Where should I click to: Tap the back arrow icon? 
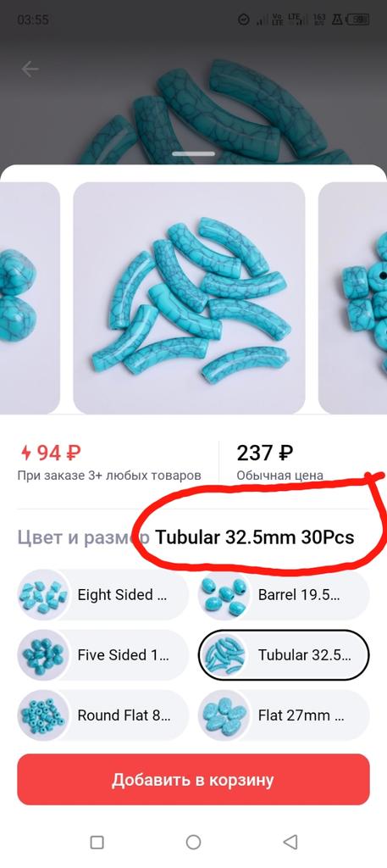point(30,70)
